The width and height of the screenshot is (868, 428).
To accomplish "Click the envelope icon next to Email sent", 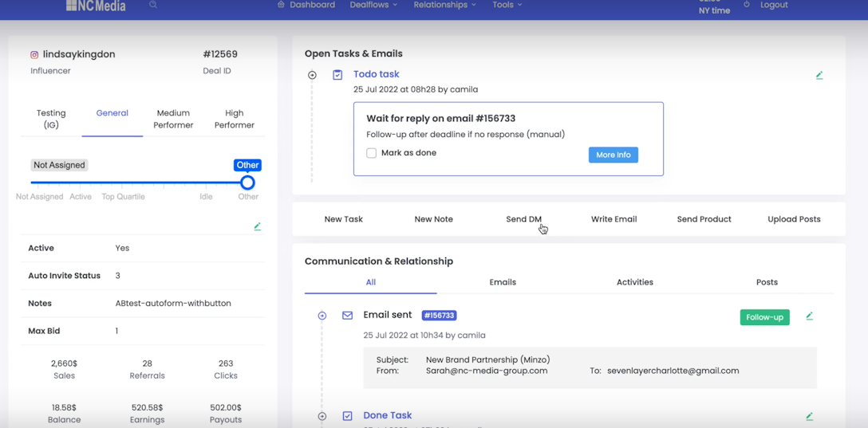I will [x=347, y=316].
